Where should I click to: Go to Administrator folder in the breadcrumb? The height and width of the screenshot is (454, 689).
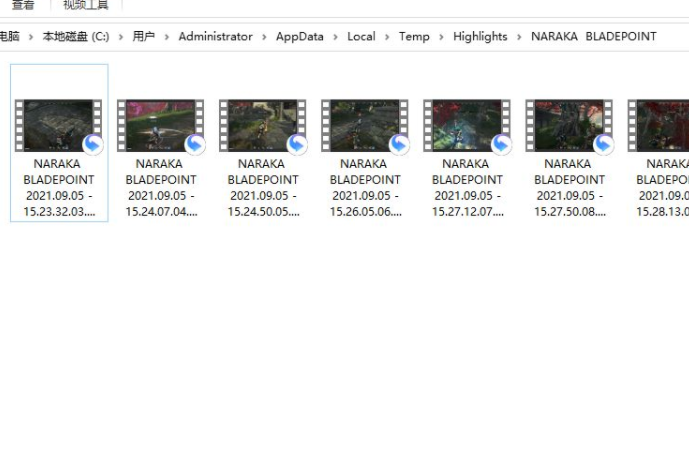pyautogui.click(x=215, y=36)
